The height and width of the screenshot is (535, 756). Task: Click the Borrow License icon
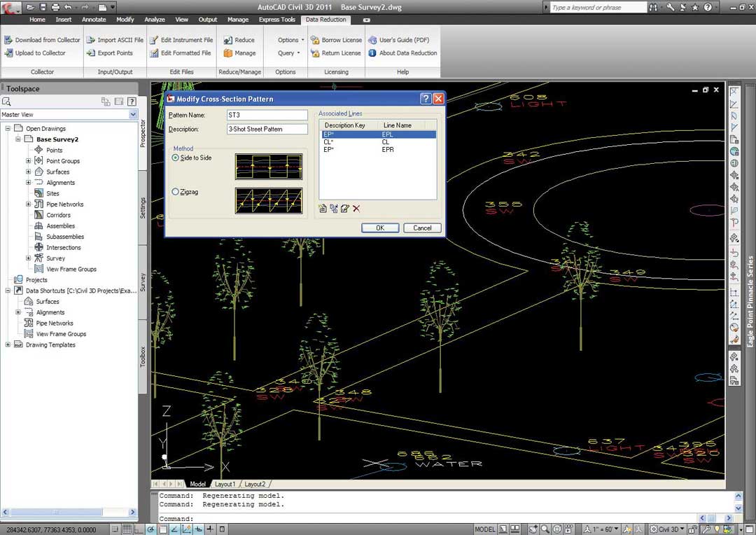315,40
